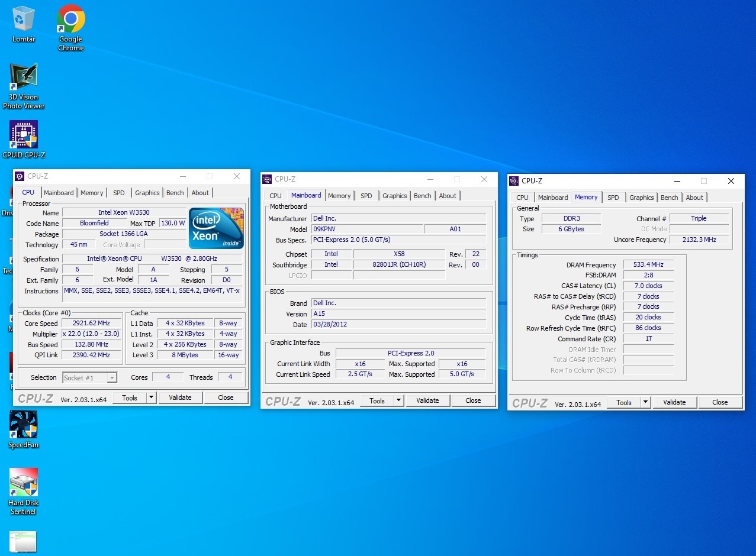
Task: Select About tab in Memory window
Action: [694, 198]
